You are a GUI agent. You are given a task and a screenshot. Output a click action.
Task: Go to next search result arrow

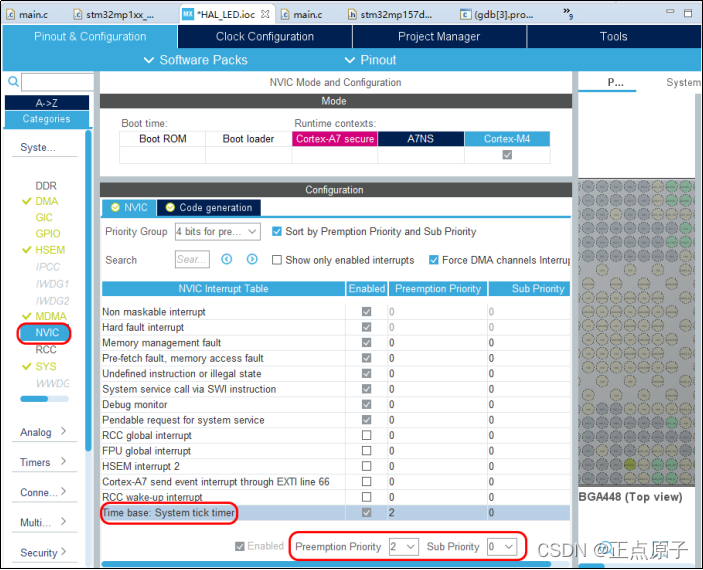tap(252, 259)
